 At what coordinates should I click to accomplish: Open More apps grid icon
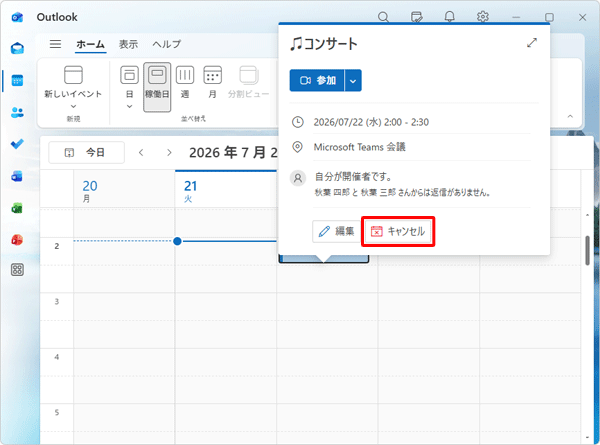tap(17, 270)
